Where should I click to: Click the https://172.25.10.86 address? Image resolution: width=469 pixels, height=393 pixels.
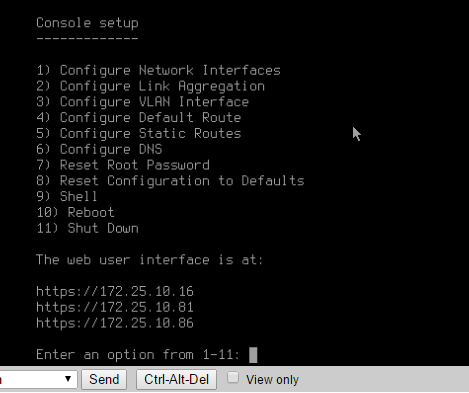pyautogui.click(x=115, y=323)
